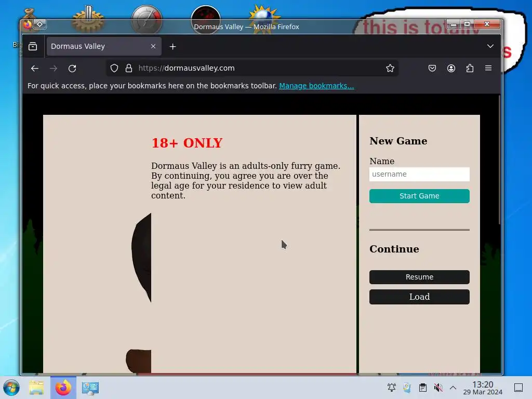Click the updates tray icon beside the bell

click(x=407, y=388)
